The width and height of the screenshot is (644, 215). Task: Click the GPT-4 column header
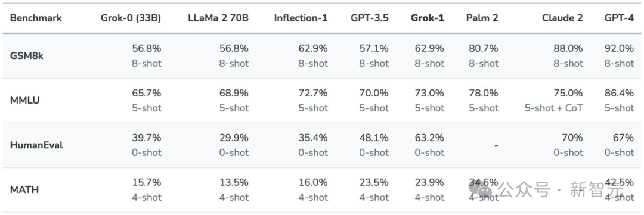619,18
